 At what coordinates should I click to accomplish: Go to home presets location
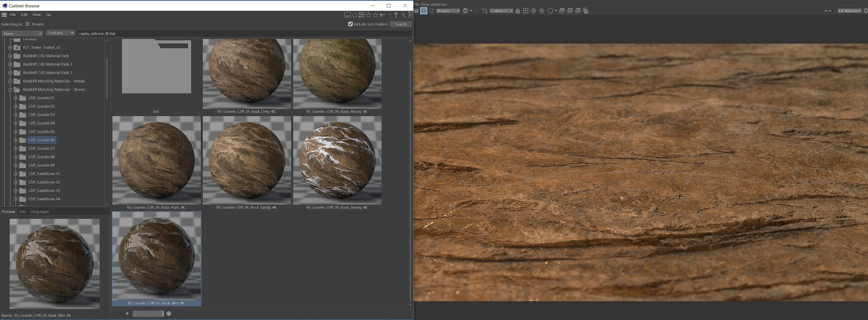point(355,15)
